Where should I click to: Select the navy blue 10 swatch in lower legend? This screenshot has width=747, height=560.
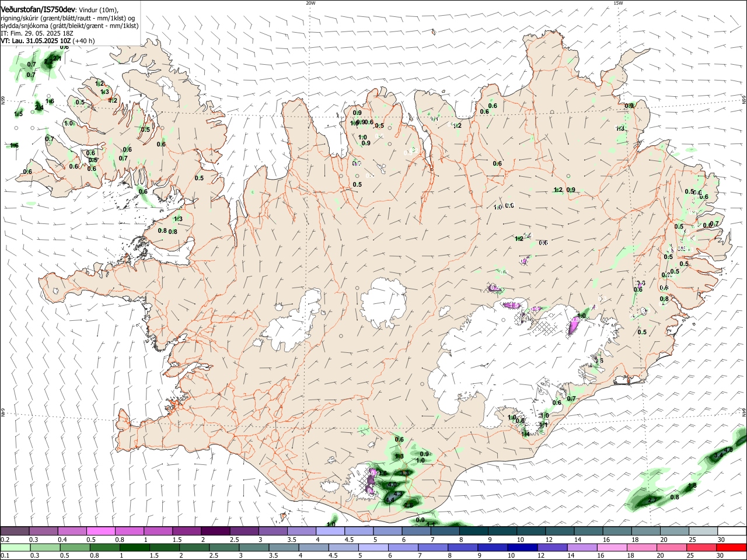coord(522,547)
